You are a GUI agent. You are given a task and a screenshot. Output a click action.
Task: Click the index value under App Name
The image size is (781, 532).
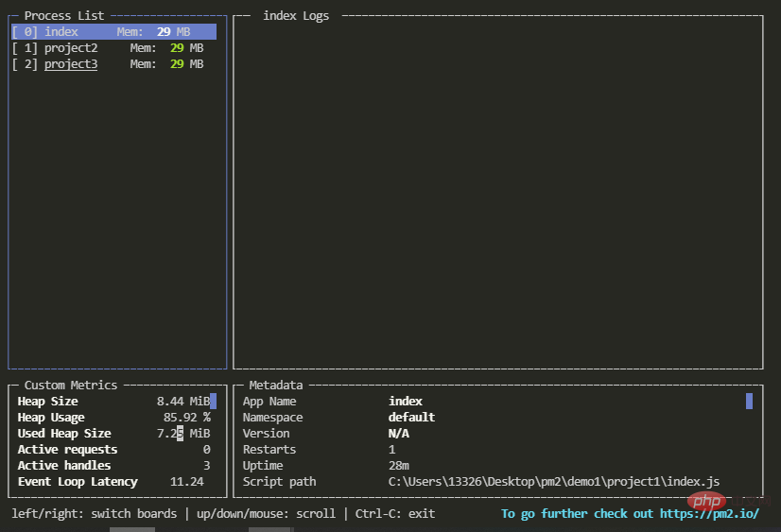[406, 401]
